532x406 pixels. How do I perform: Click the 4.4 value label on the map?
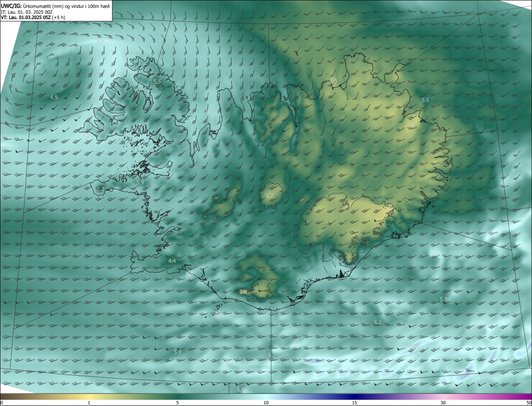click(x=172, y=261)
